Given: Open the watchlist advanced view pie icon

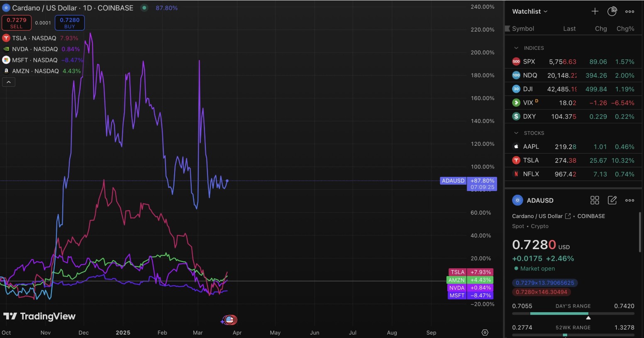Looking at the screenshot, I should pos(612,12).
